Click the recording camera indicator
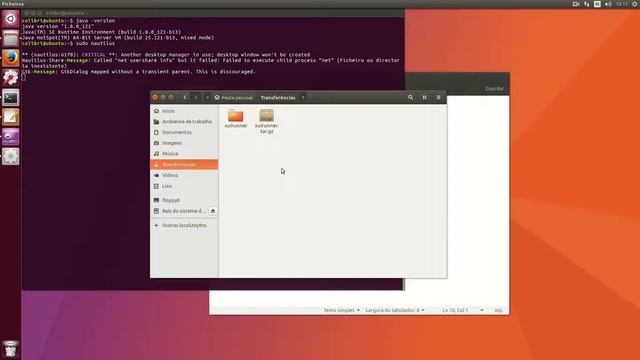Screen dimensions: 640x360 click(576, 4)
